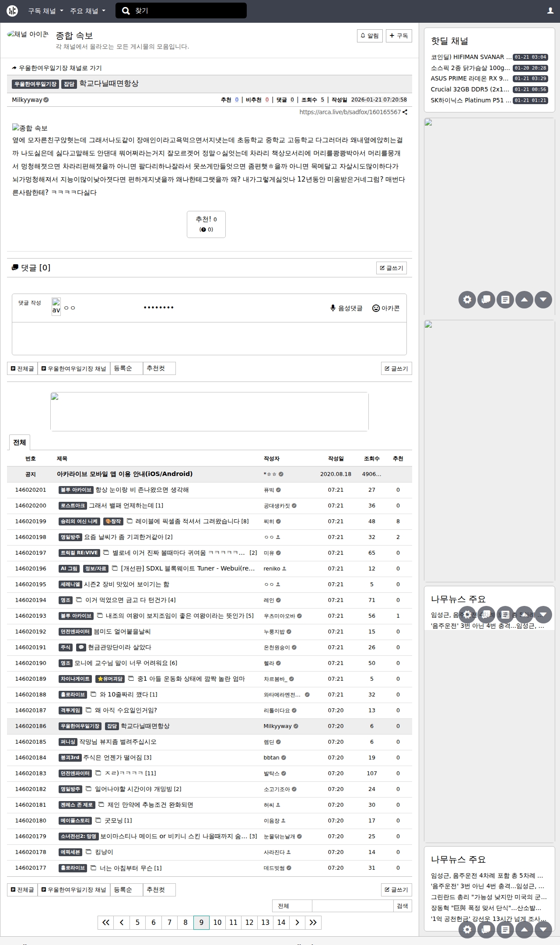Click the chat bubble icon under 핫딜 채널 panel
The image size is (560, 945).
(x=486, y=300)
